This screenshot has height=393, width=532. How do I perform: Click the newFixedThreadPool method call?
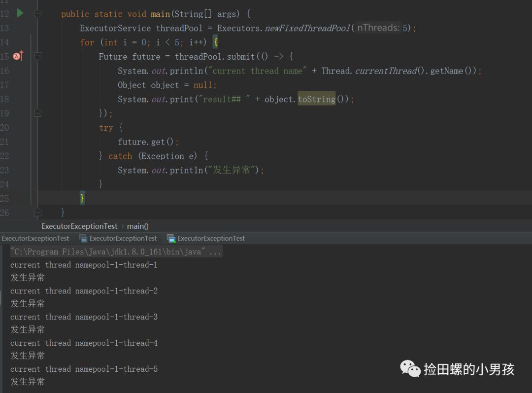[x=307, y=28]
